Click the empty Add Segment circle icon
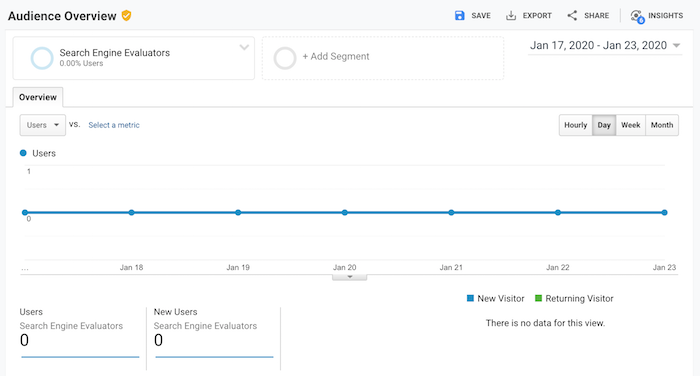This screenshot has width=700, height=376. click(285, 58)
